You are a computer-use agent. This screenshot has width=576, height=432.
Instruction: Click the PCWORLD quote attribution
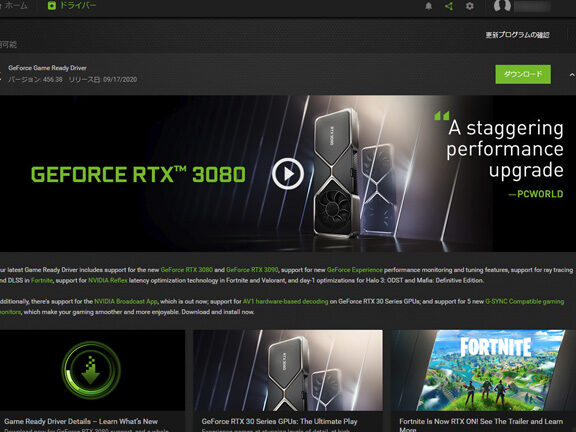coord(536,194)
